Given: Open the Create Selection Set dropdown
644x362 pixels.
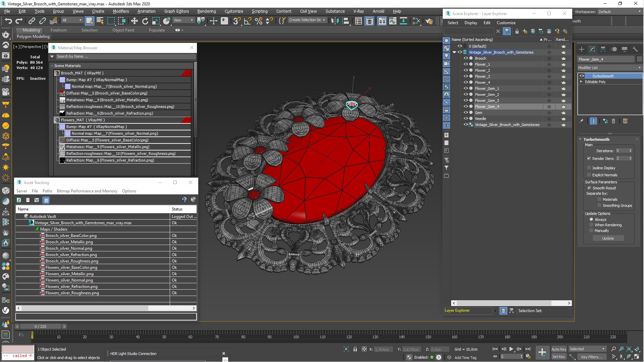Looking at the screenshot, I should click(x=307, y=20).
